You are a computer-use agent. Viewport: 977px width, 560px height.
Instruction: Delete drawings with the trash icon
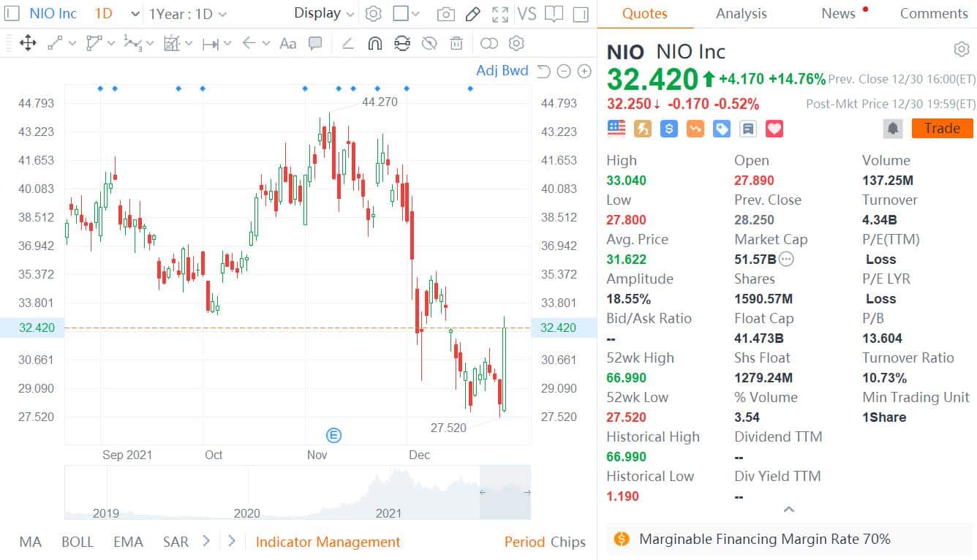(456, 43)
